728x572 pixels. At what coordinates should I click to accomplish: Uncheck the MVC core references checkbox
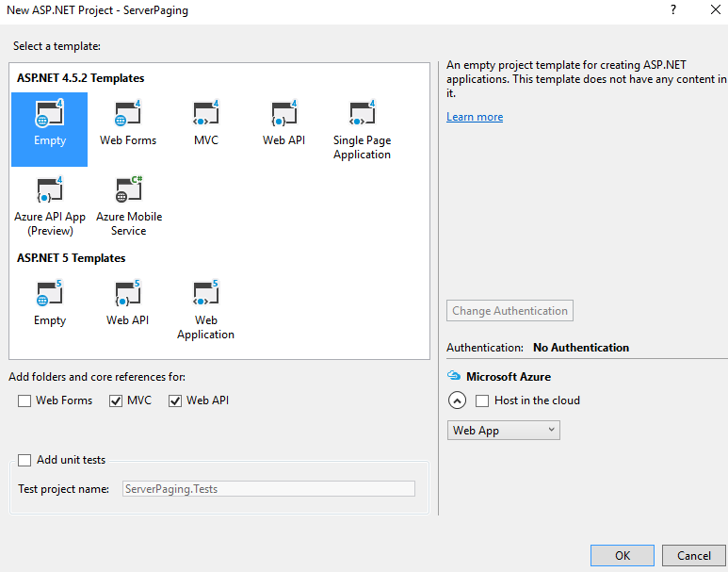point(117,400)
